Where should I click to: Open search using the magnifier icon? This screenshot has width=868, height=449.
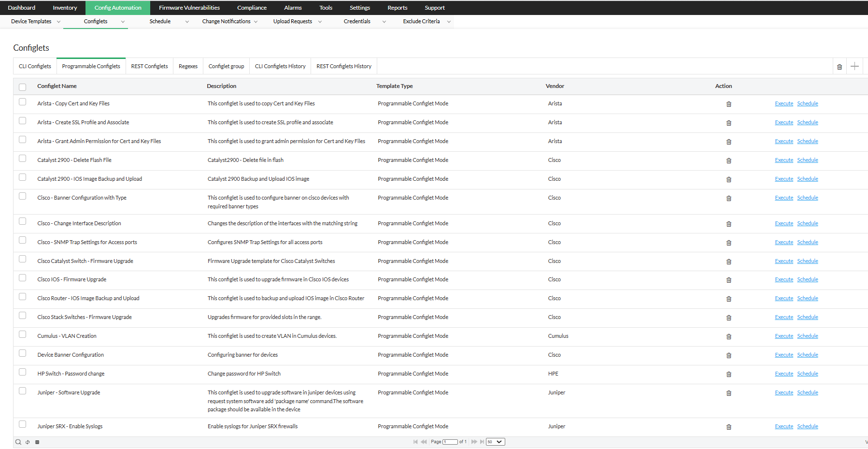click(x=18, y=442)
